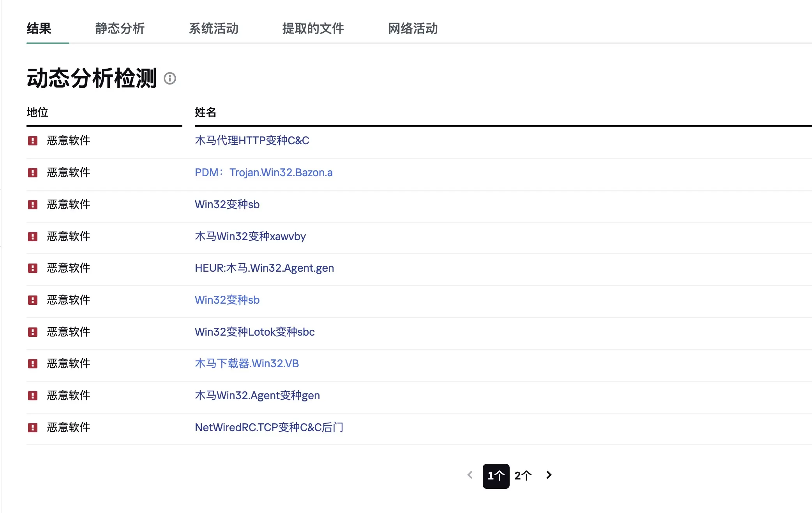812x513 pixels.
Task: Switch to the 系统活动 tab
Action: 214,28
